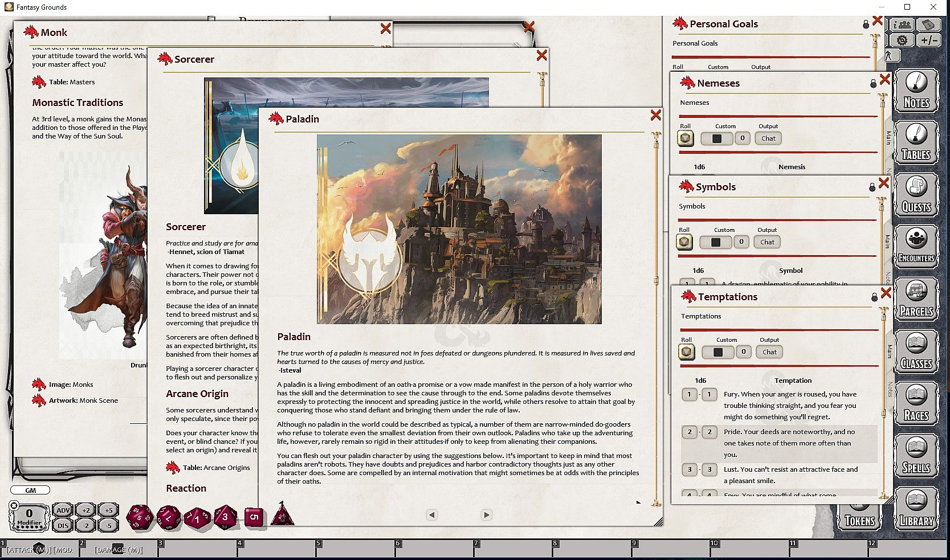The height and width of the screenshot is (560, 950).
Task: Go to previous page in Paladin window
Action: coord(432,515)
